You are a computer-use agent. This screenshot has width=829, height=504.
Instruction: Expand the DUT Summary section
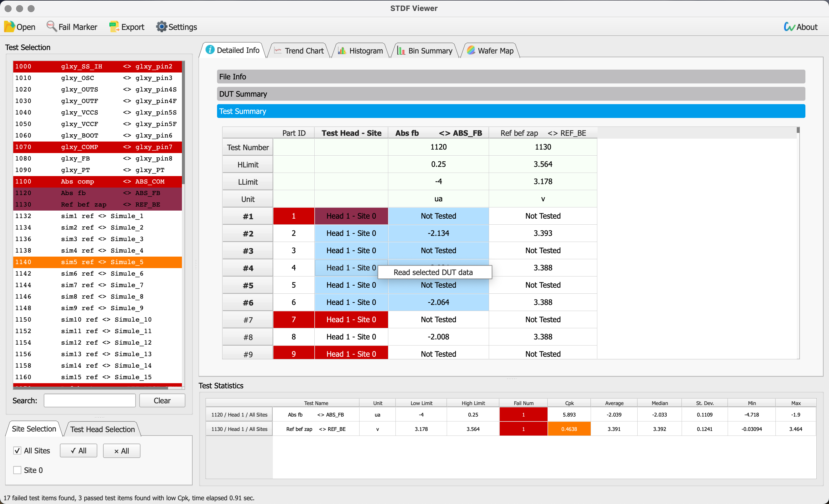(x=511, y=94)
